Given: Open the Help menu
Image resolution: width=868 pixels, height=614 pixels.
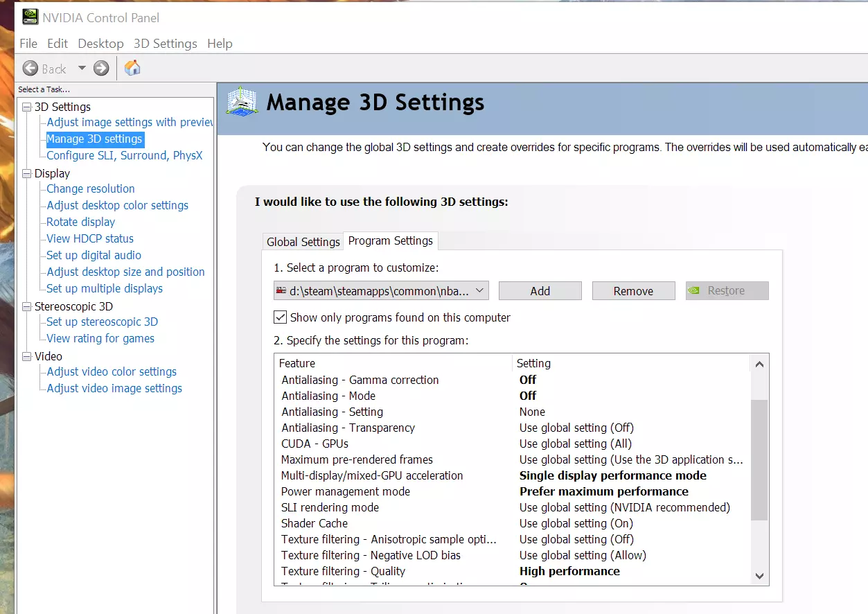Looking at the screenshot, I should tap(220, 44).
